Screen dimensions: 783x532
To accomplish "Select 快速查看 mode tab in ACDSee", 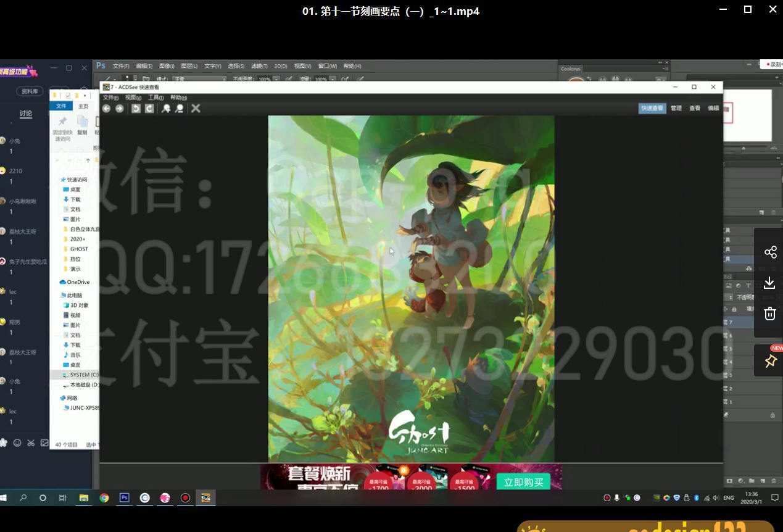I will click(652, 108).
